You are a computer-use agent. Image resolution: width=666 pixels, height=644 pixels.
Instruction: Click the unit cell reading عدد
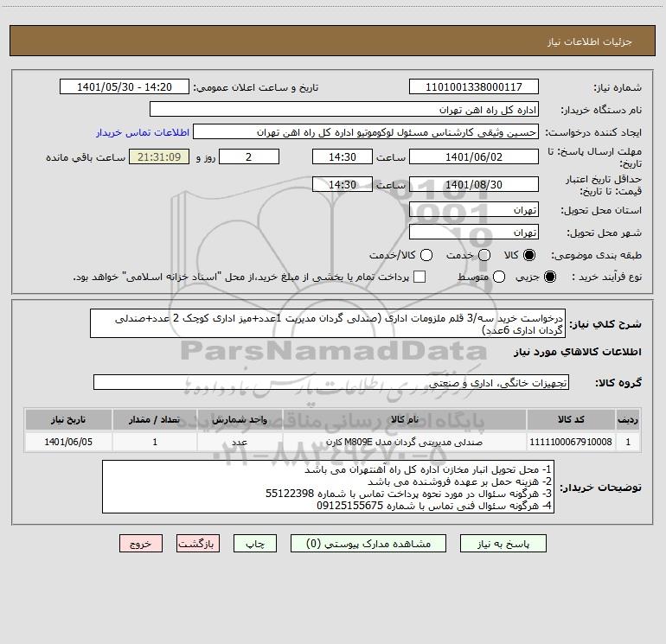pos(240,442)
